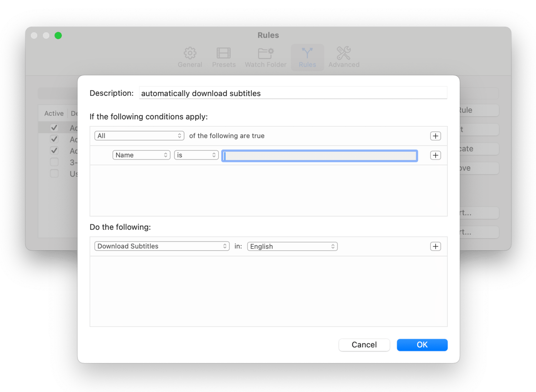Viewport: 536px width, 392px height.
Task: Open the Presets film strip icon
Action: [224, 54]
